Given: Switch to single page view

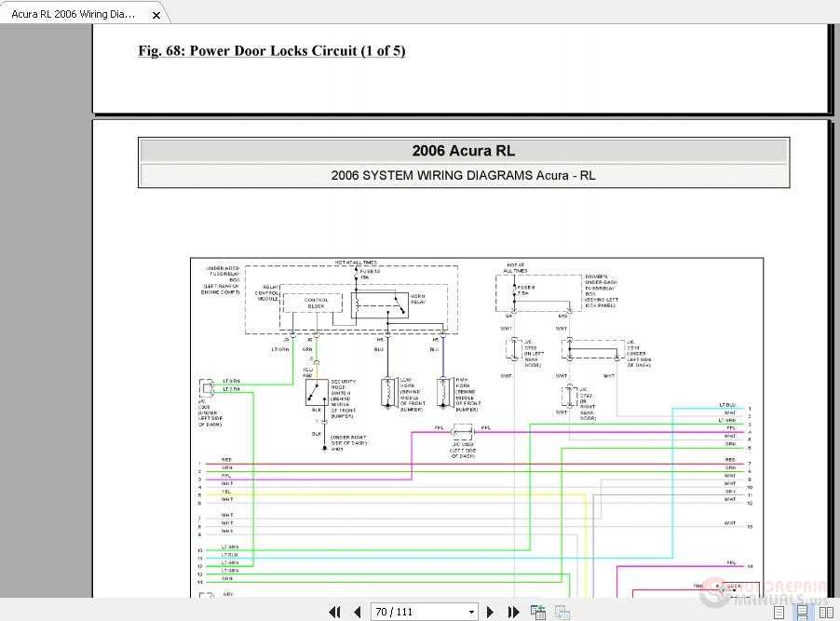Looking at the screenshot, I should tap(779, 613).
